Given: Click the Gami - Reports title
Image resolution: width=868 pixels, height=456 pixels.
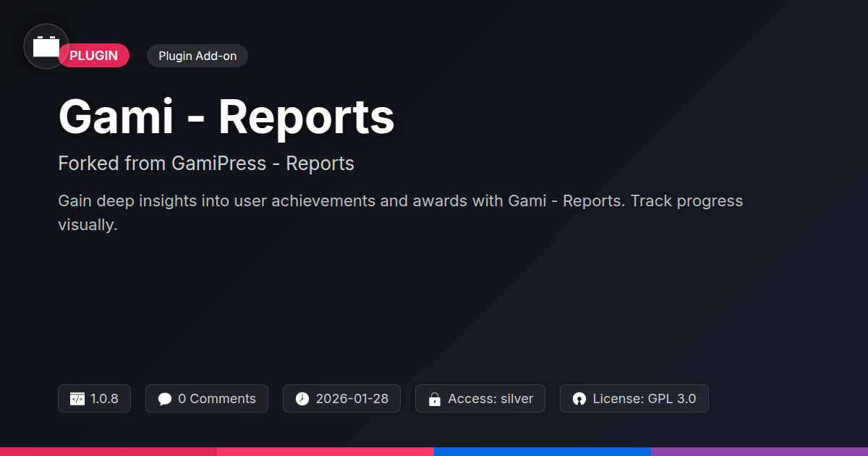Looking at the screenshot, I should click(226, 117).
